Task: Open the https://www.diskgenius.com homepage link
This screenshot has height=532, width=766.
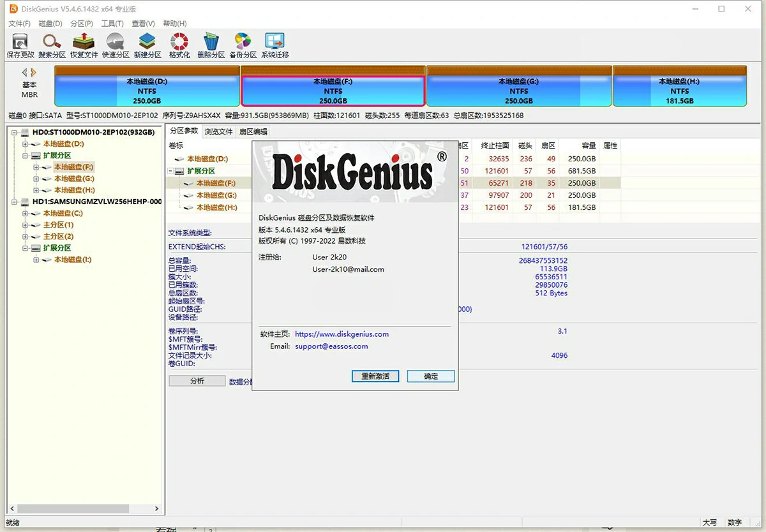Action: tap(342, 334)
